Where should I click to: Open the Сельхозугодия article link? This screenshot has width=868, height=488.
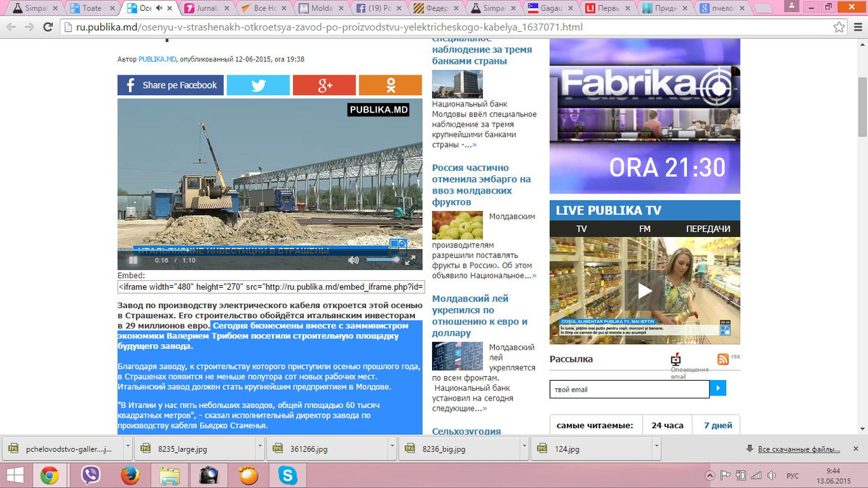(x=467, y=431)
